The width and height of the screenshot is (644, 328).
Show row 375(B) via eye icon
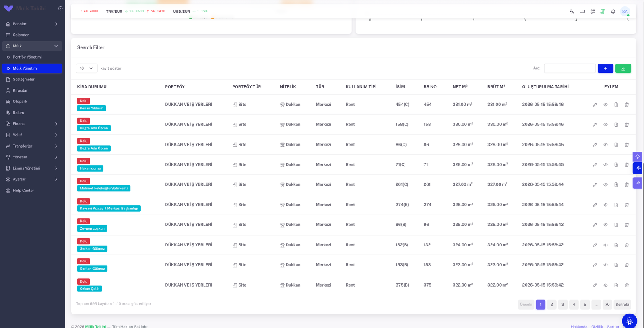tap(605, 285)
